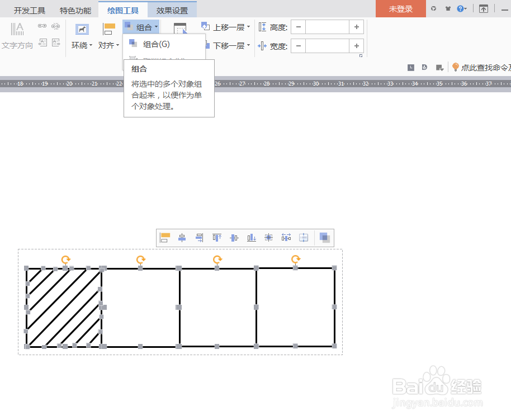
Task: Switch to the 效果设置 tab
Action: (172, 9)
